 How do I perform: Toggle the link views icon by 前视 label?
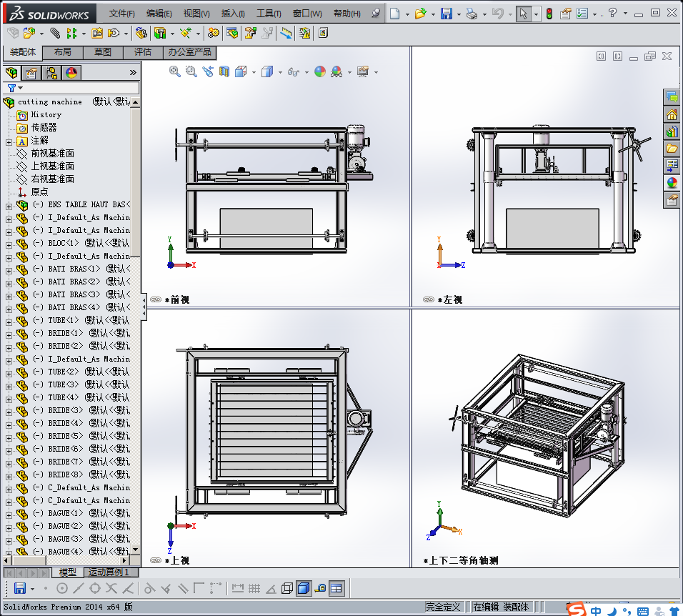coord(156,299)
